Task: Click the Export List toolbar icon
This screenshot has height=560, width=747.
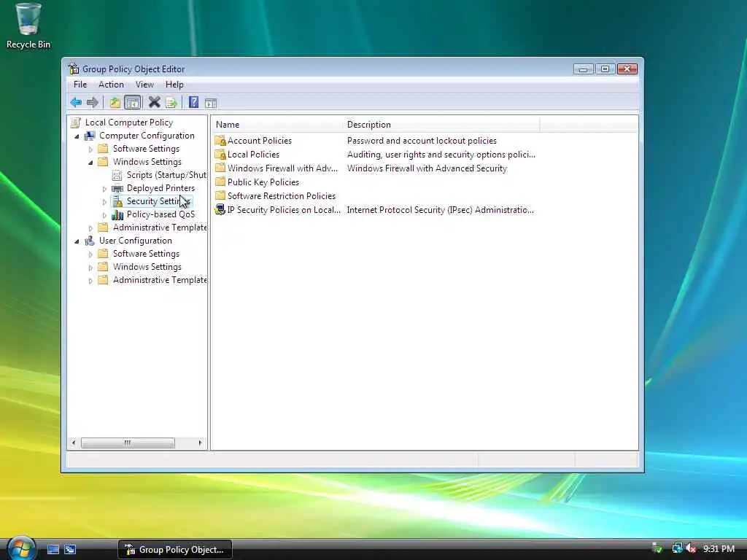Action: [x=171, y=102]
